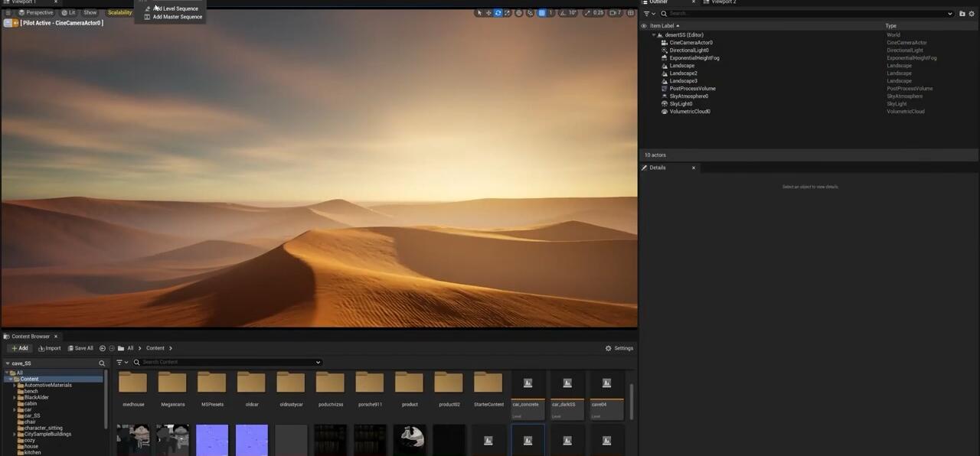The image size is (980, 456).
Task: Click the sources panel search magnifier icon
Action: tap(101, 363)
